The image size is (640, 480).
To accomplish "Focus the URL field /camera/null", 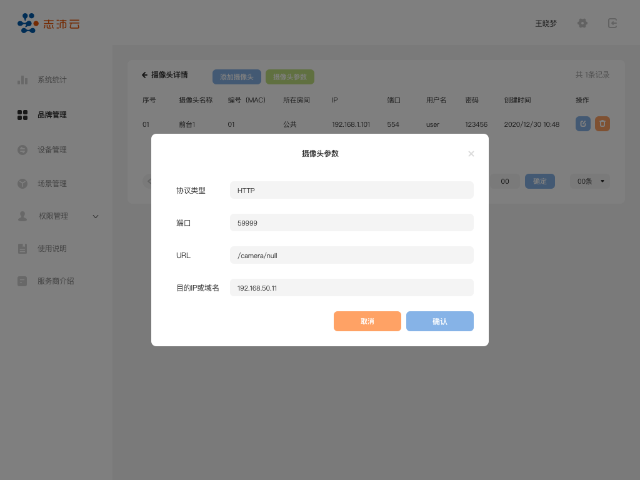I will point(352,255).
